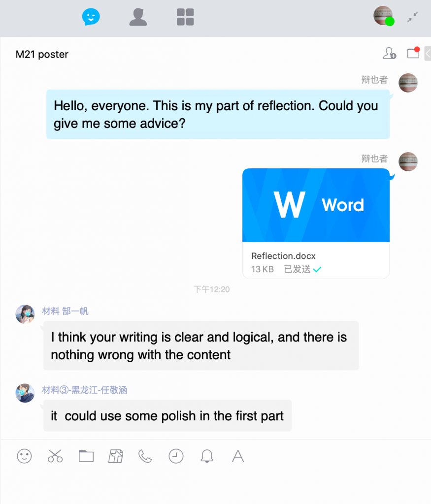Collapse the window using the shrink arrows

(413, 17)
